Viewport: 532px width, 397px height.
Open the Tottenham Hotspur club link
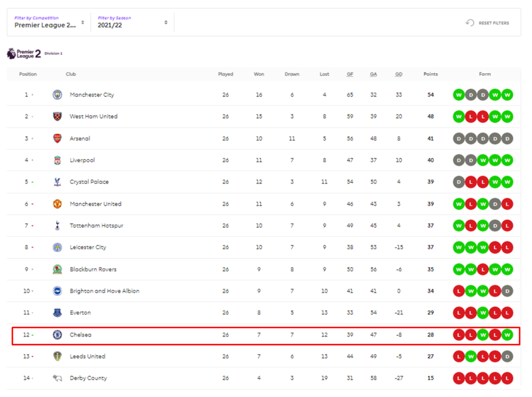tap(96, 226)
